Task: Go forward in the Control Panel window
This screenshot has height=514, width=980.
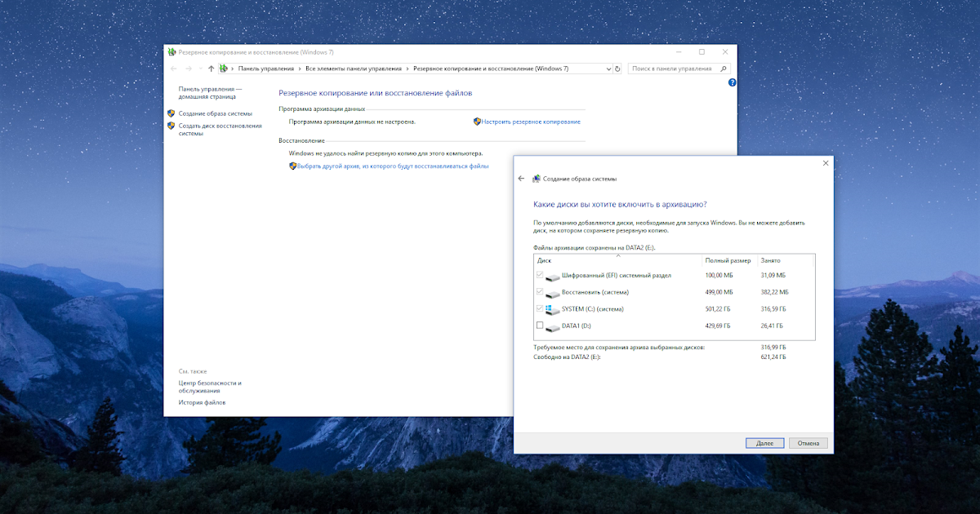Action: pyautogui.click(x=189, y=69)
